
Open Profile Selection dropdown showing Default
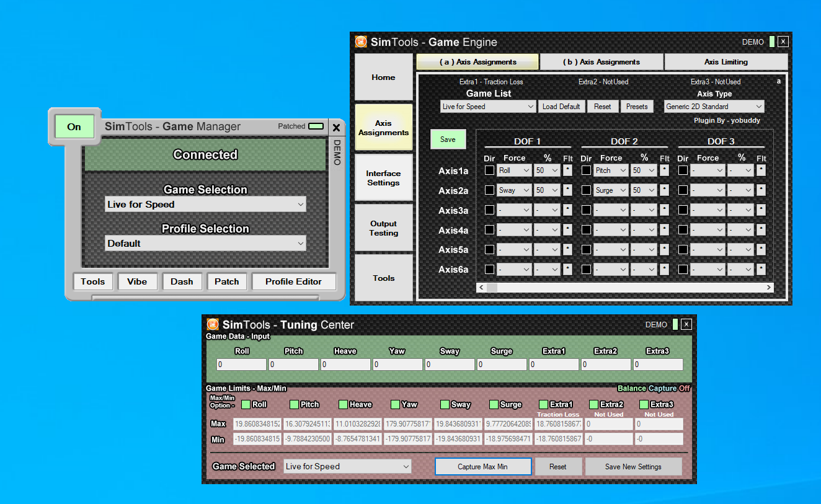[x=205, y=244]
